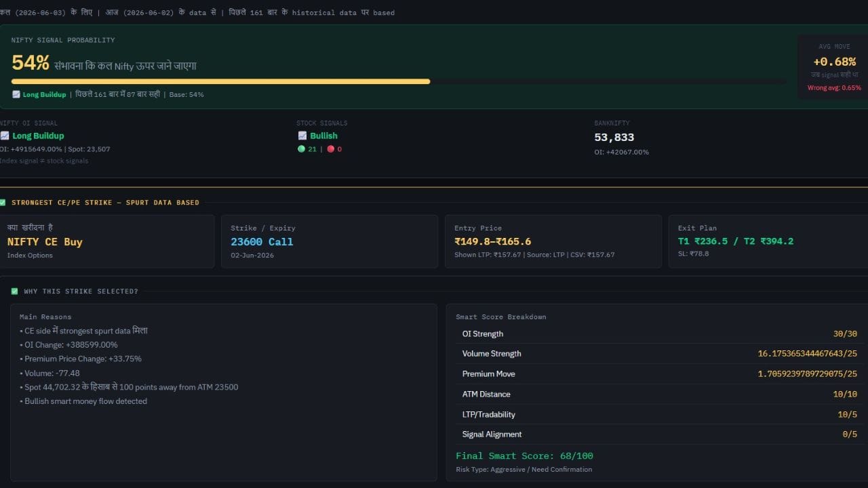Click the Signal Alignment score 0/5
The image size is (868, 488).
850,434
